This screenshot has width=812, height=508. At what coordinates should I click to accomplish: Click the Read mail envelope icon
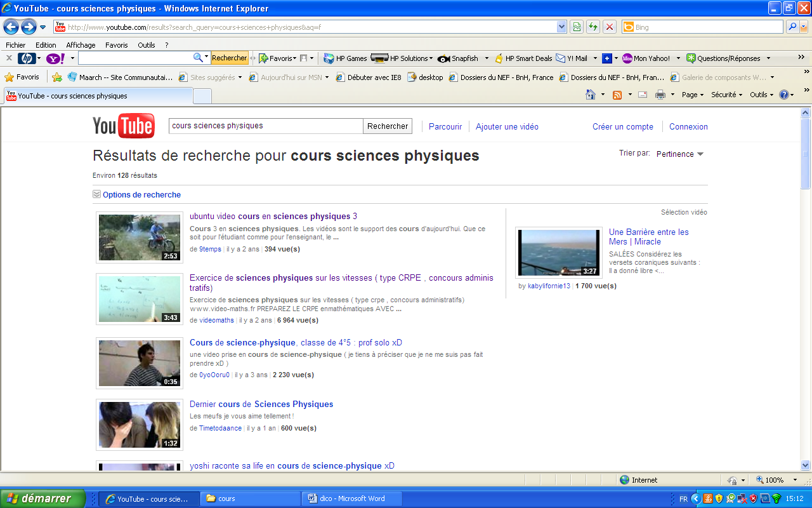643,95
